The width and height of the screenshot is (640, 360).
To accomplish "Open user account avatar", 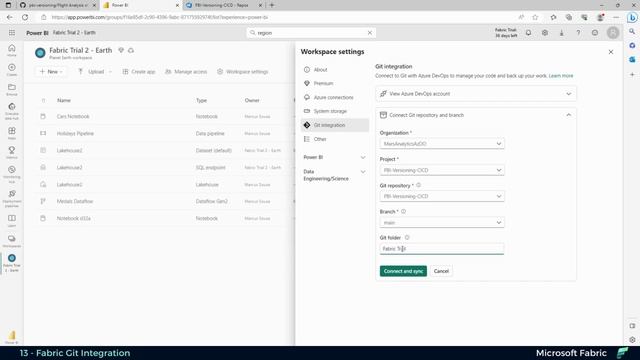I will (x=613, y=33).
